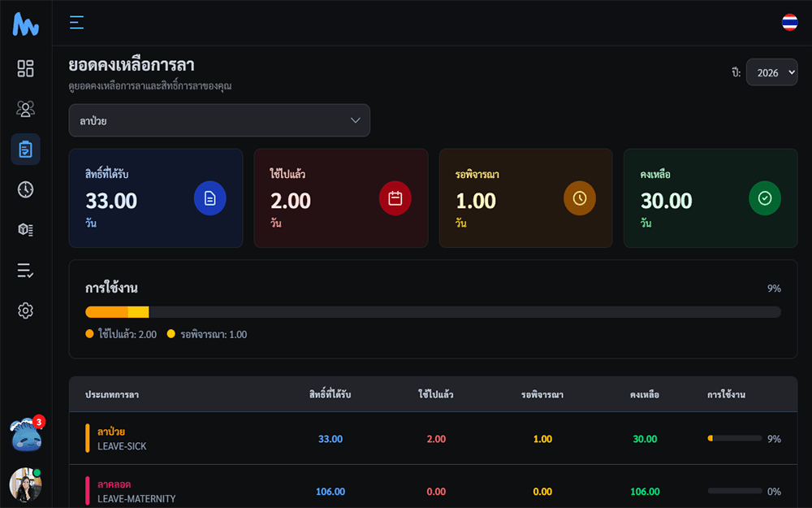Select the team members icon in sidebar
Viewport: 812px width, 508px height.
coord(25,108)
